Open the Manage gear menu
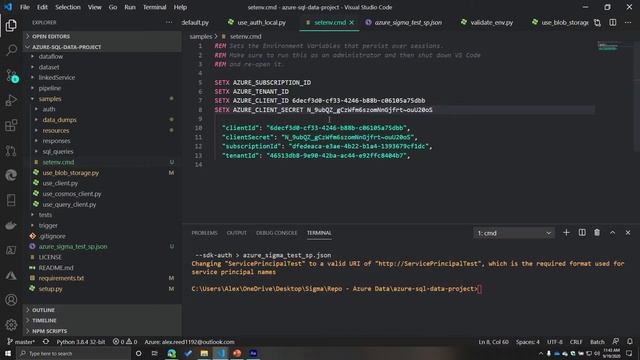640x360 pixels. pyautogui.click(x=11, y=325)
